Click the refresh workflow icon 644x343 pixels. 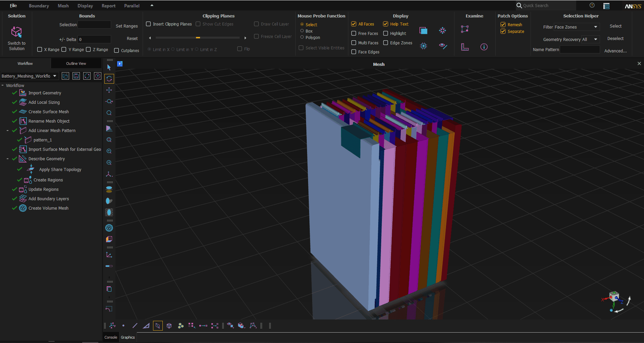click(87, 76)
